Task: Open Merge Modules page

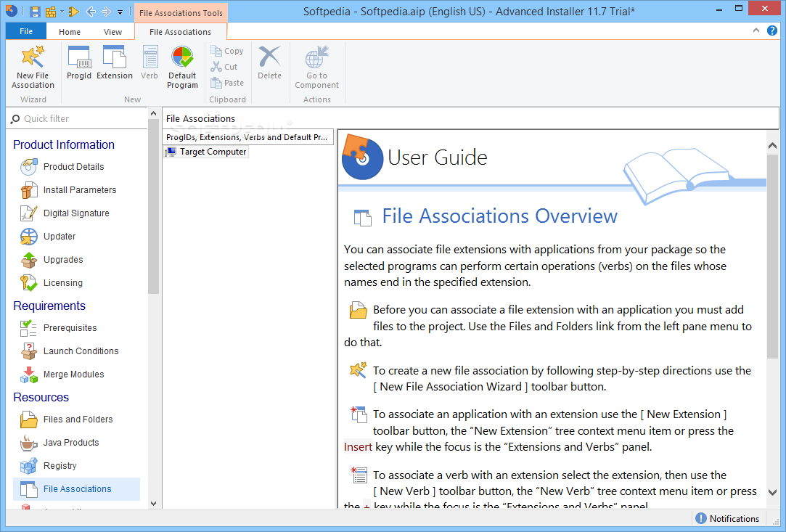Action: [x=74, y=375]
